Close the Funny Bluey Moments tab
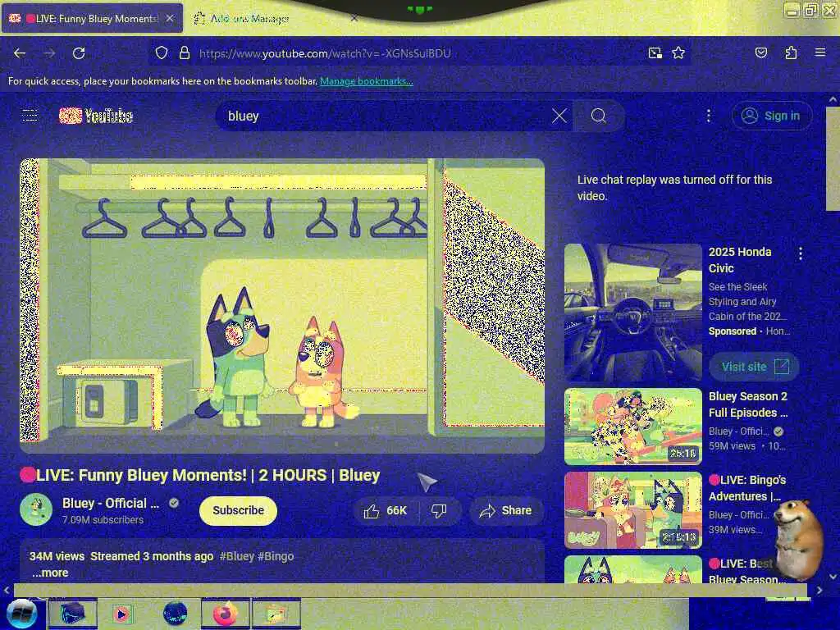This screenshot has height=630, width=840. [x=170, y=18]
